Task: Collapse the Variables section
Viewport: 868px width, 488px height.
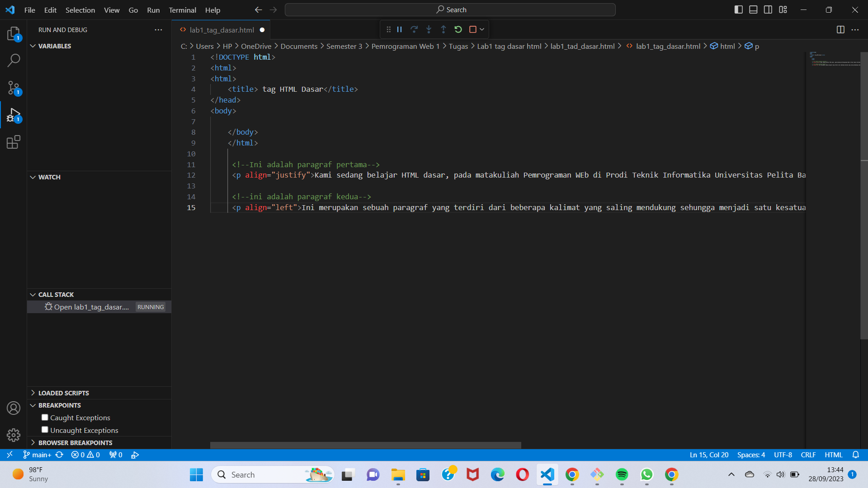Action: (x=33, y=46)
